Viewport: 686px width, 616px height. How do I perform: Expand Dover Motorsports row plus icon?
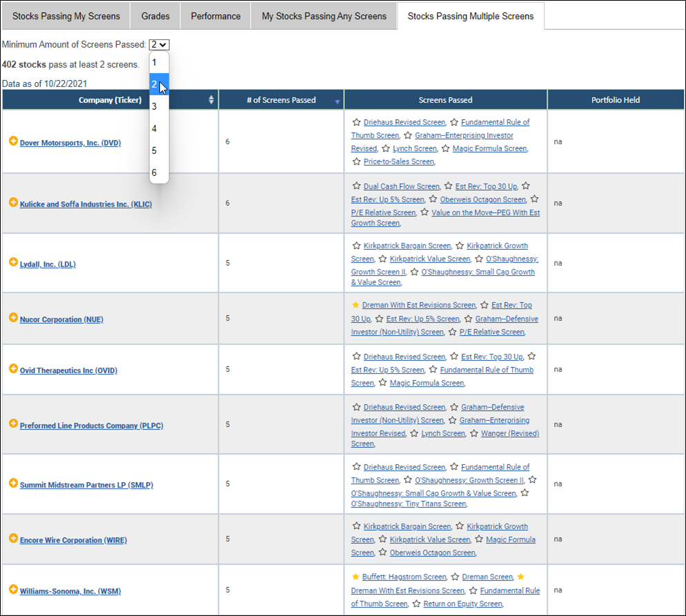pos(14,141)
